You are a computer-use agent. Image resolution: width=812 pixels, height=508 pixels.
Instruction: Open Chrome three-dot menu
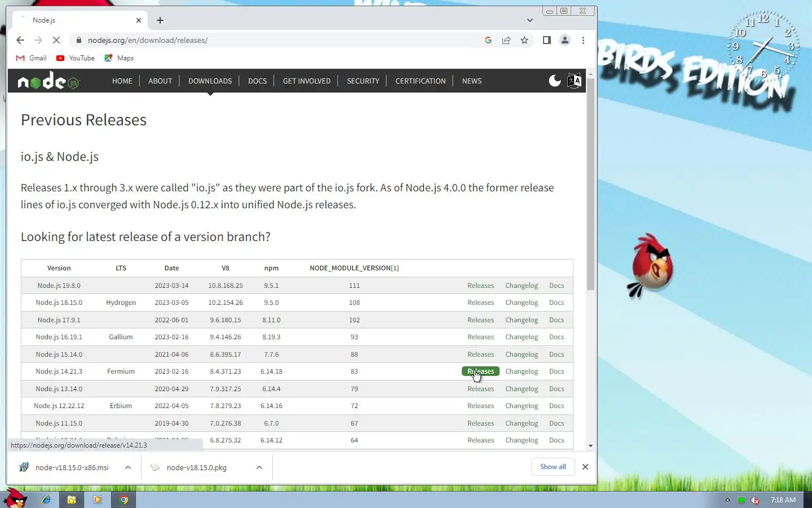pos(583,40)
